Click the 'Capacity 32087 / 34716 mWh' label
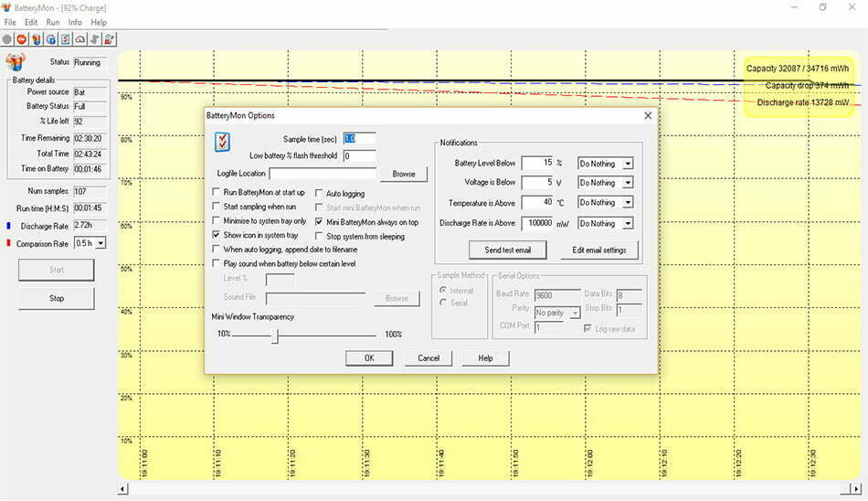This screenshot has width=868, height=501. pyautogui.click(x=797, y=69)
